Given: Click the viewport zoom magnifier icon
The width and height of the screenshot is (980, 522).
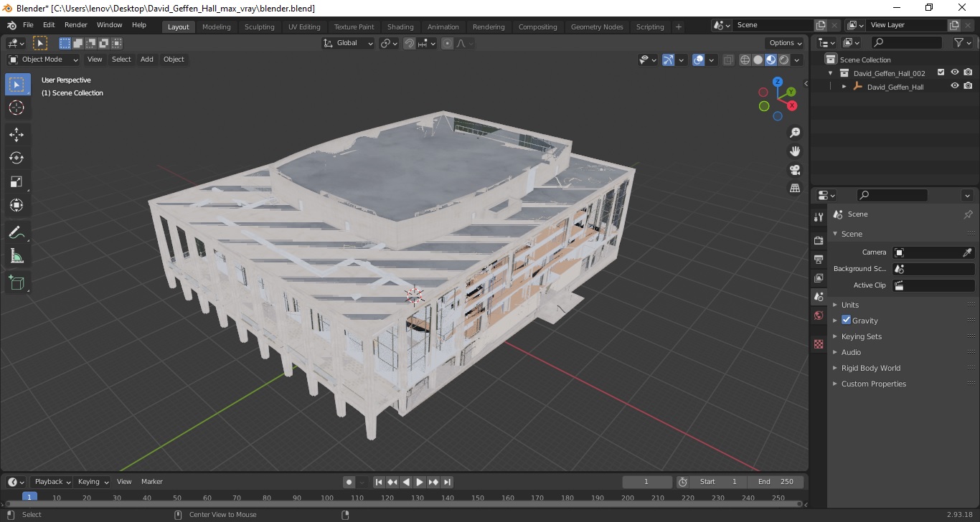Looking at the screenshot, I should [795, 133].
